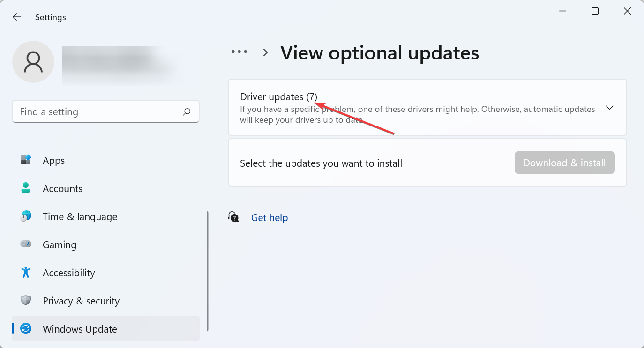Open Privacy & security settings
Viewport: 644px width, 348px height.
(106, 301)
